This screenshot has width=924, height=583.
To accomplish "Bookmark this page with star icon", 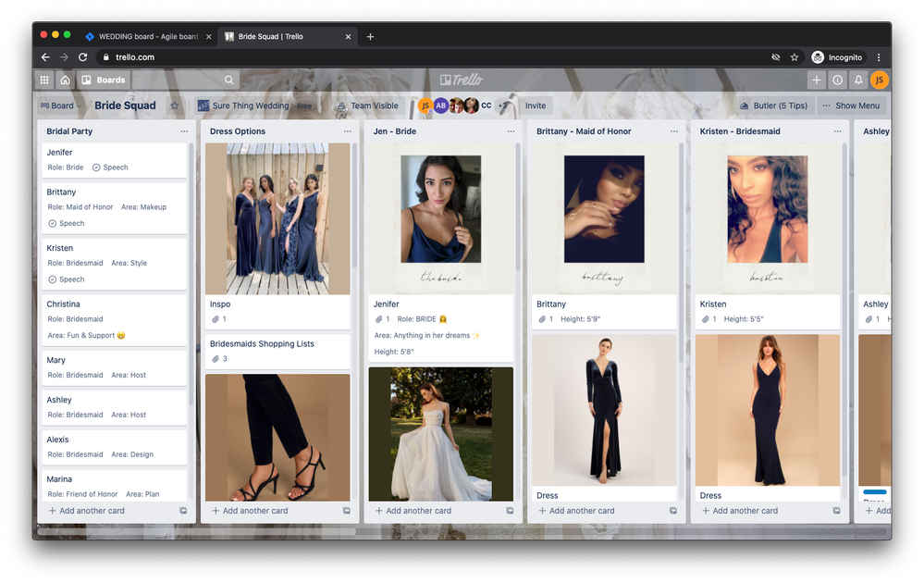I will [795, 57].
